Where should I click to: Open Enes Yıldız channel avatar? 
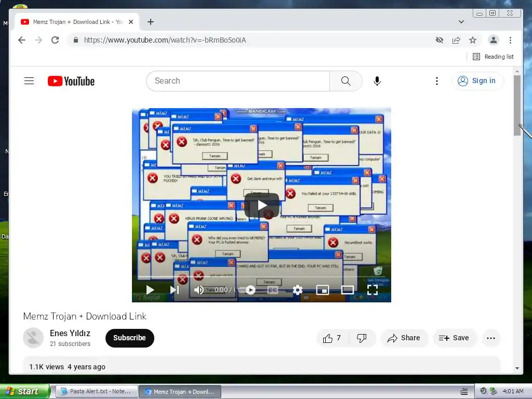33,338
